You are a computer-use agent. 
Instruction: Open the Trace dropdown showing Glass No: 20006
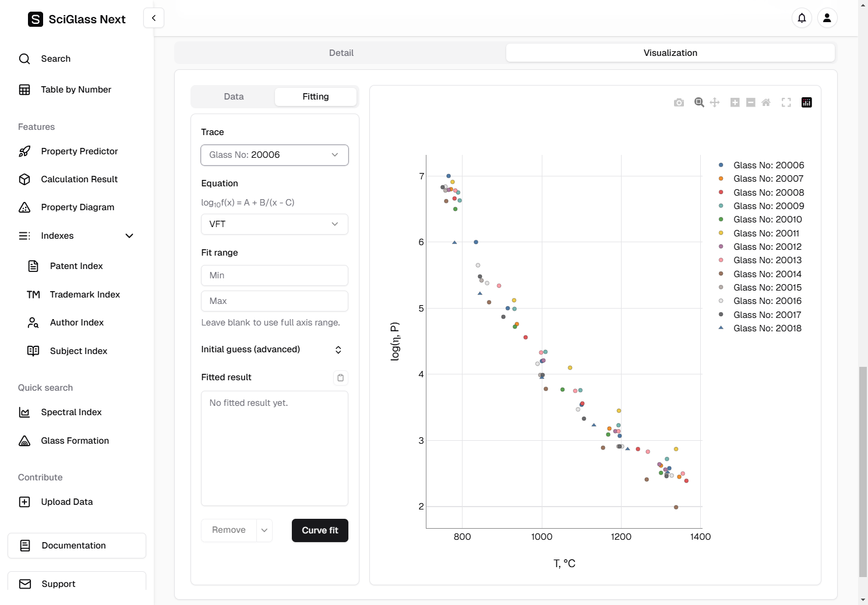tap(274, 155)
